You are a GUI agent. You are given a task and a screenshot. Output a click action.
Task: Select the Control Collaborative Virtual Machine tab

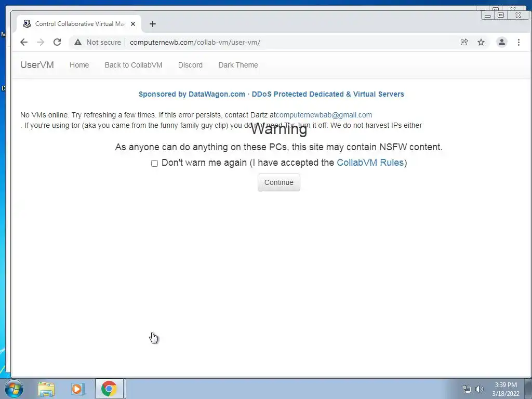coord(79,24)
